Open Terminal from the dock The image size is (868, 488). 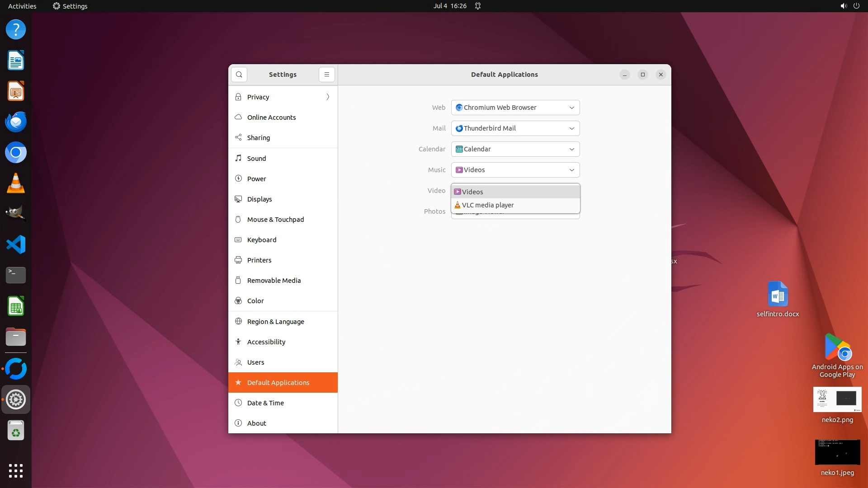[x=16, y=275]
